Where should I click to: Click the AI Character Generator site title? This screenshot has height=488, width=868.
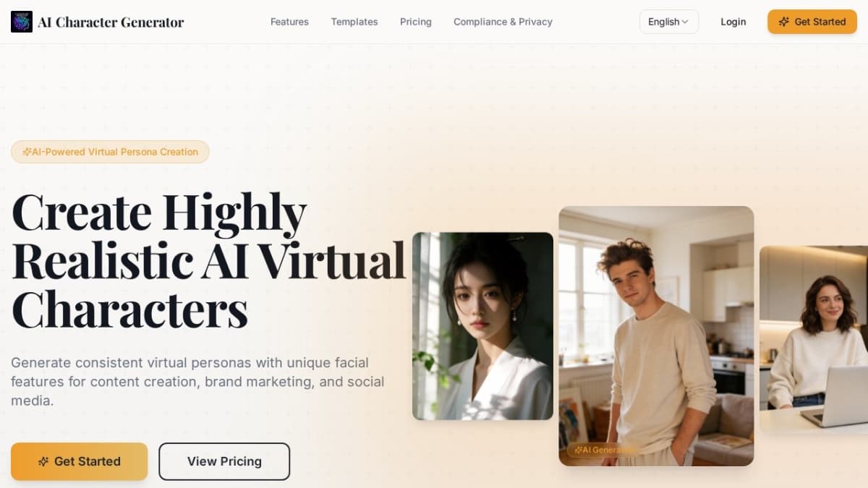111,22
